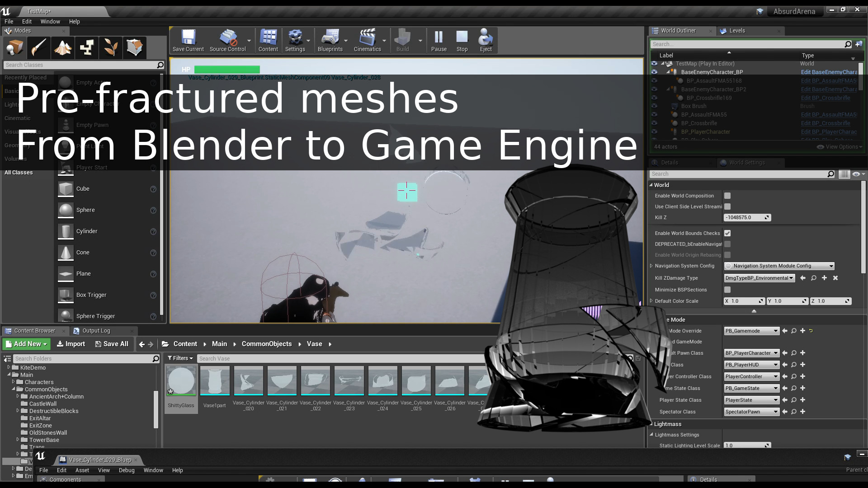Browse to Kill ZDamage Type asset
The image size is (868, 488).
[x=813, y=278]
